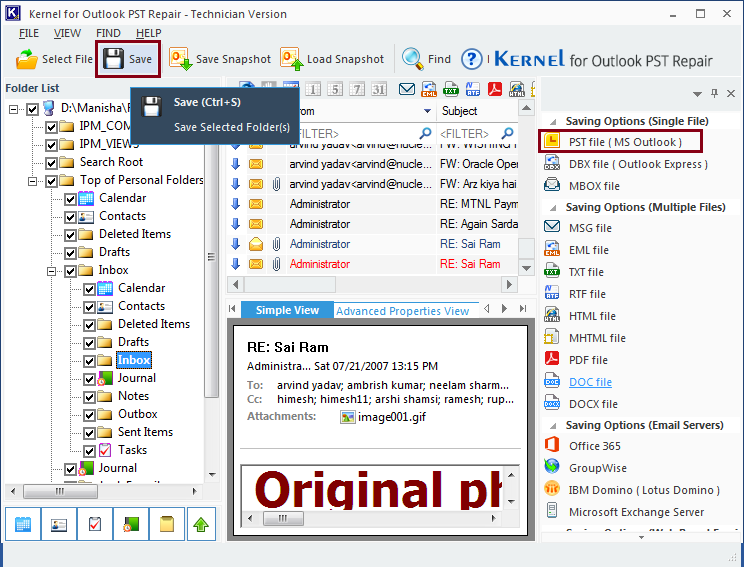Open the image001.gif attachment
The width and height of the screenshot is (744, 567).
[x=383, y=417]
